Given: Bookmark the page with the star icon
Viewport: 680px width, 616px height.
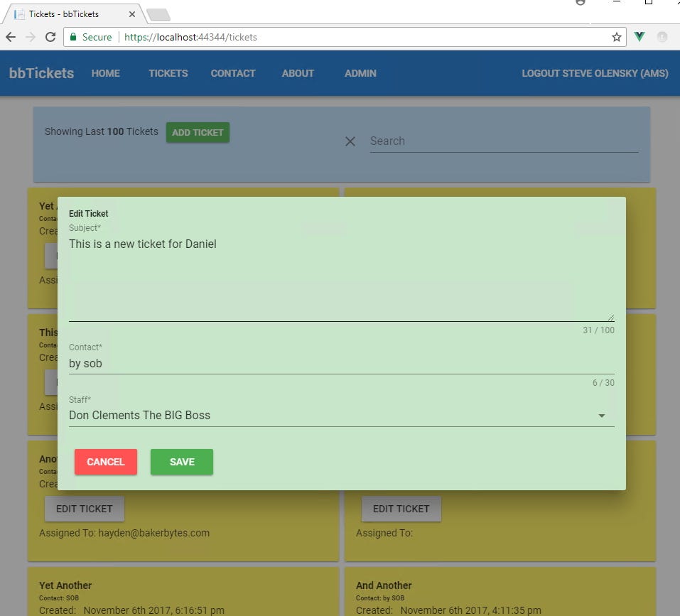Looking at the screenshot, I should click(x=616, y=37).
